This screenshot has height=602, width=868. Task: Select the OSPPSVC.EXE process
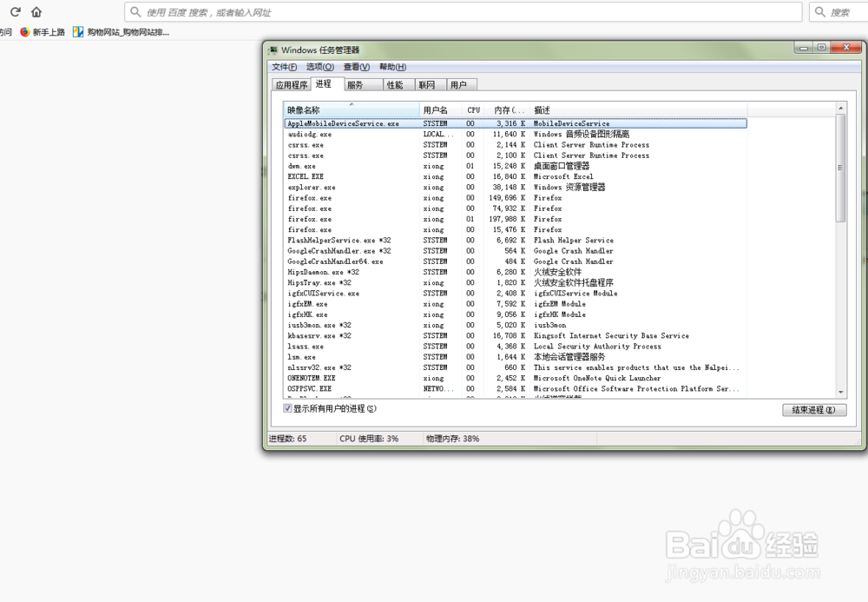coord(516,389)
